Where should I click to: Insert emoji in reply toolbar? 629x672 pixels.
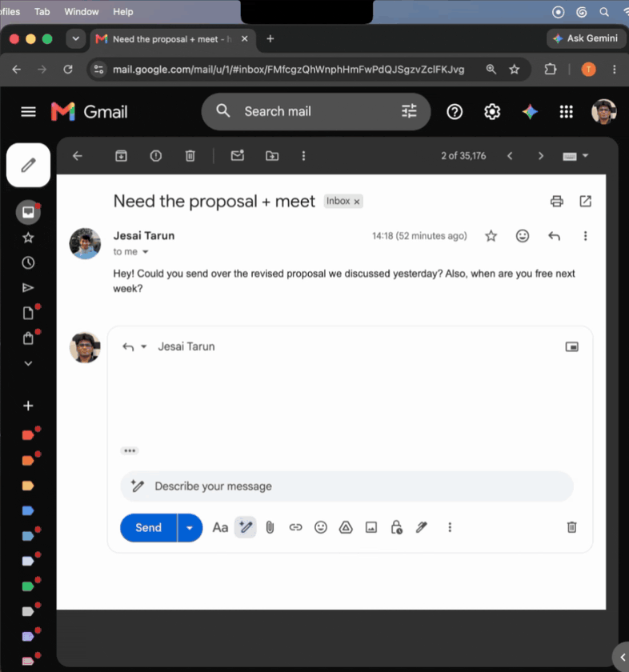[x=321, y=527]
